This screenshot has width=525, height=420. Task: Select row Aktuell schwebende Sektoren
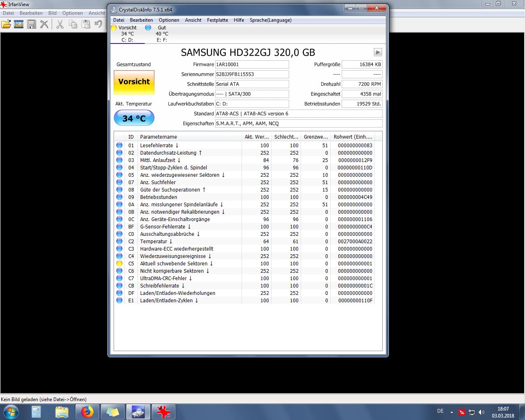coord(244,263)
